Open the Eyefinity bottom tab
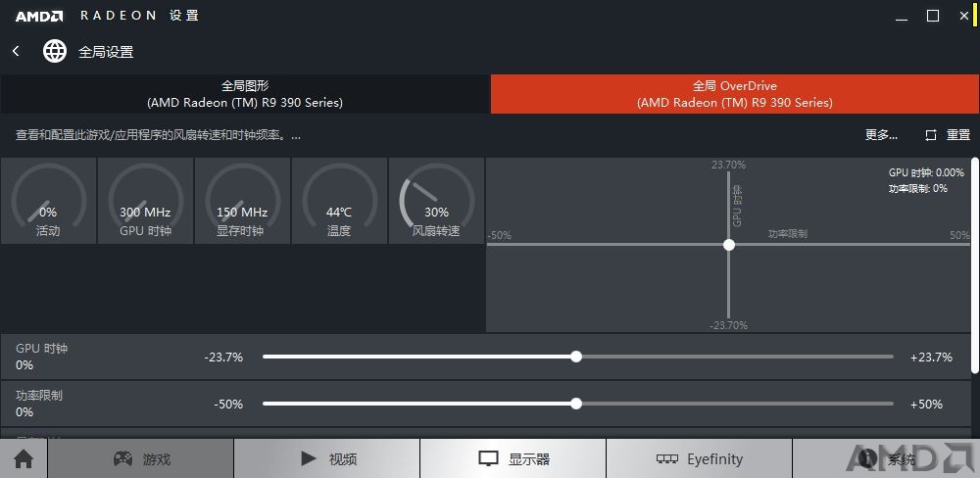Image resolution: width=980 pixels, height=478 pixels. (700, 459)
